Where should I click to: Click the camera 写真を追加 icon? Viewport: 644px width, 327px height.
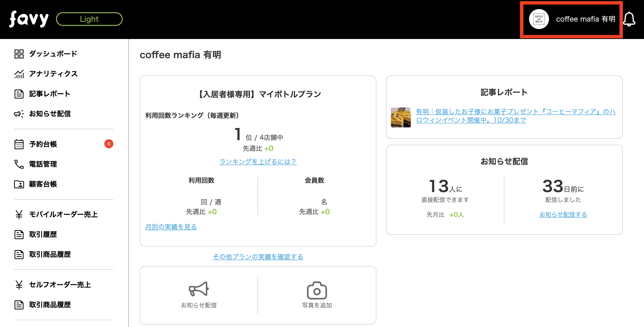(x=317, y=290)
